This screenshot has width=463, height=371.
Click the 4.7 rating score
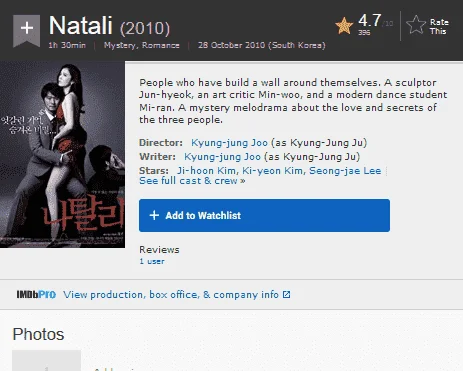[x=369, y=21]
